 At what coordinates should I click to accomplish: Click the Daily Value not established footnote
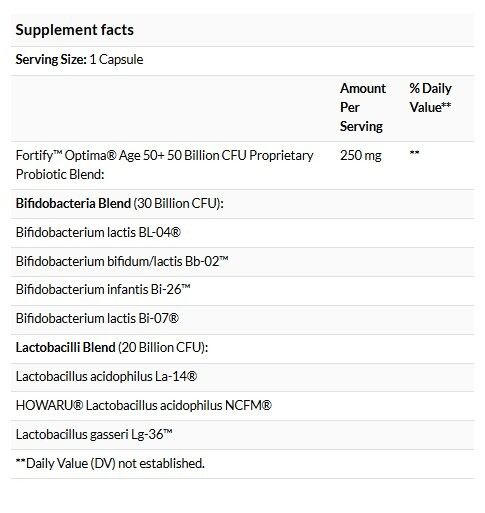(x=110, y=464)
